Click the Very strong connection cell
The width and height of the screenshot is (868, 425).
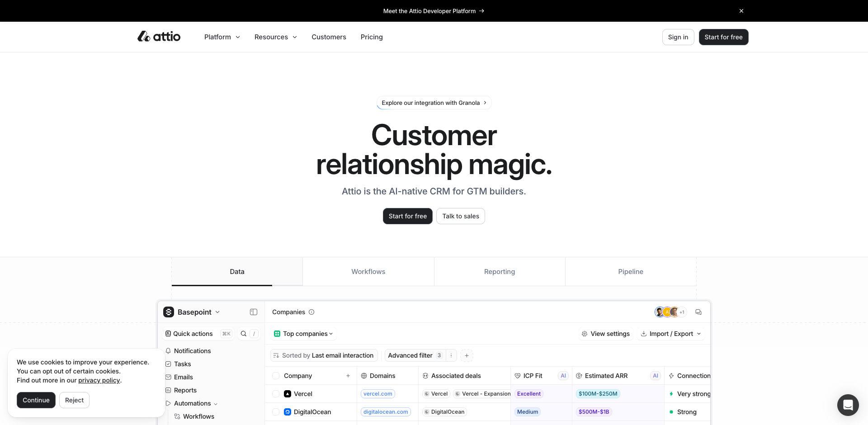point(688,394)
